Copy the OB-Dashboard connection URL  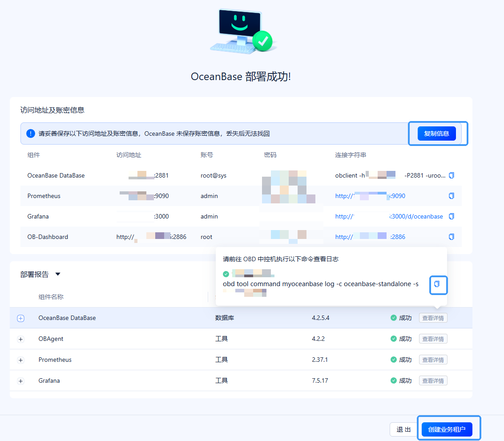coord(451,237)
